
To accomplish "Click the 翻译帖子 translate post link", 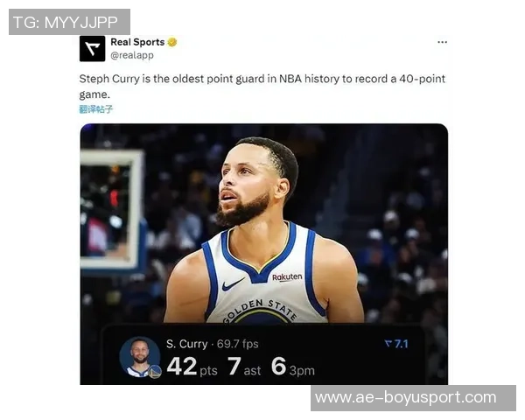I will (96, 109).
